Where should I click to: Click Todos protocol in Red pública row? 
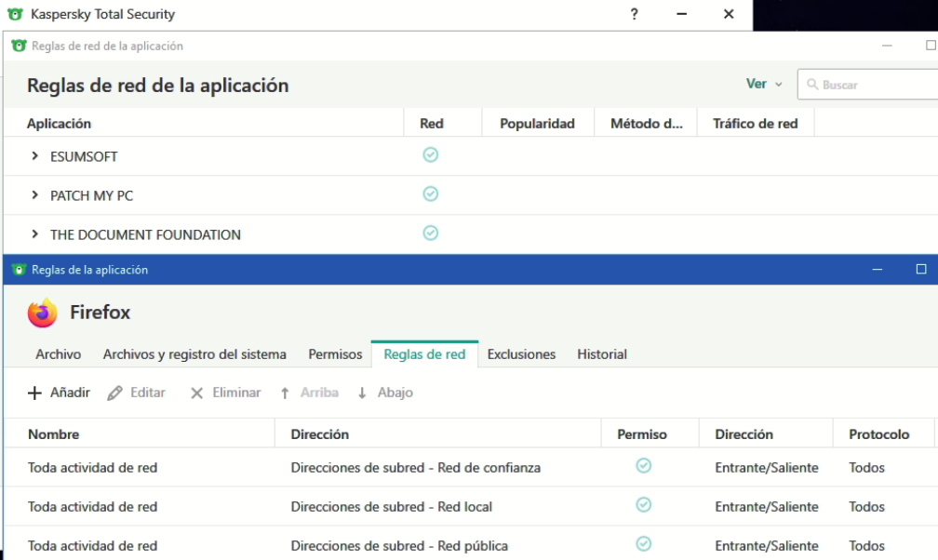(x=866, y=545)
